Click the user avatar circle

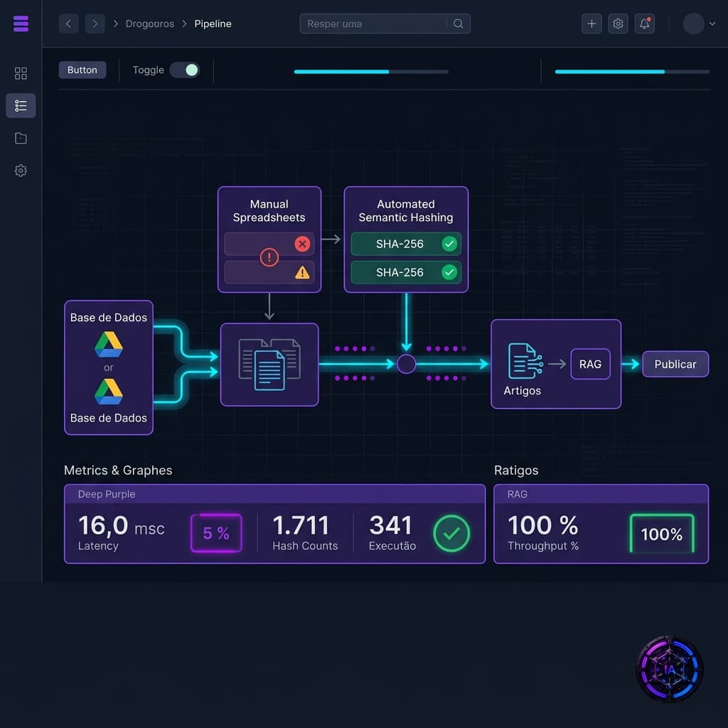pyautogui.click(x=694, y=23)
